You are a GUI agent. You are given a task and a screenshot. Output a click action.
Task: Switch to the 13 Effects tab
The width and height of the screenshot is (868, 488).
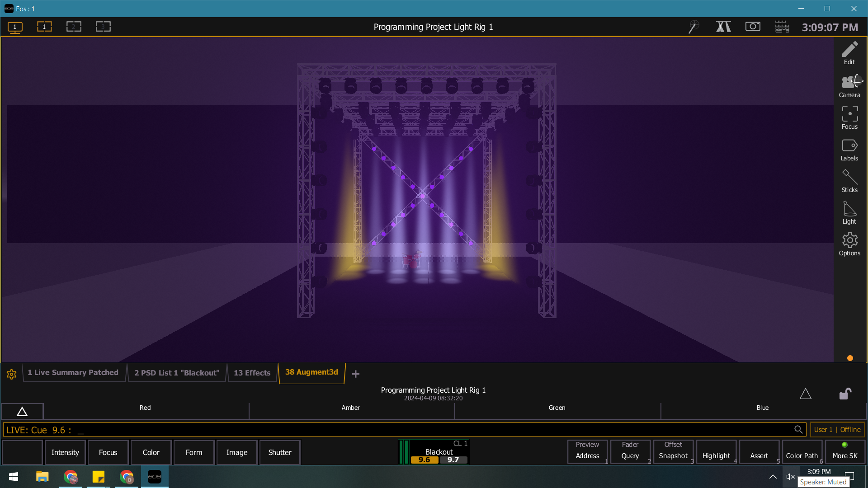click(x=252, y=373)
